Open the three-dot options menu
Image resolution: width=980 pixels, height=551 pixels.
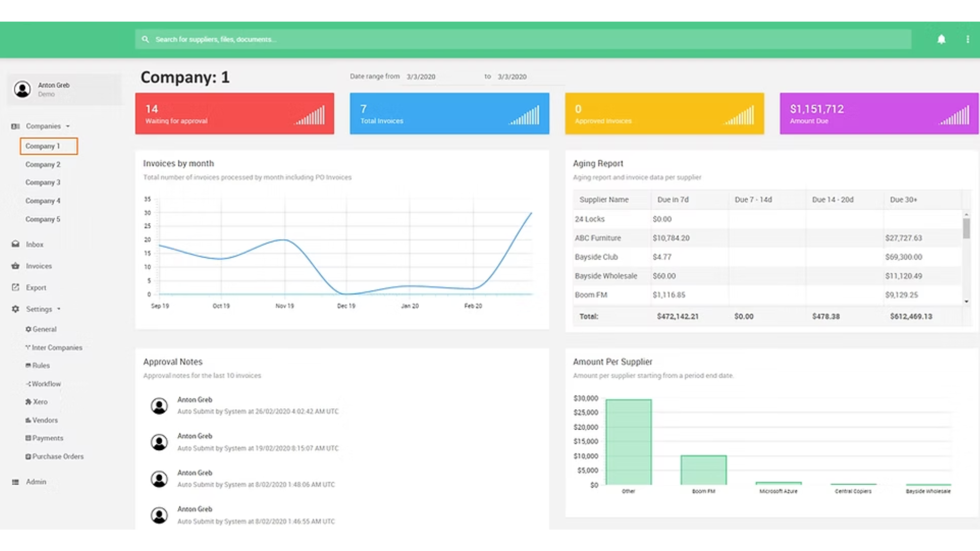(968, 39)
